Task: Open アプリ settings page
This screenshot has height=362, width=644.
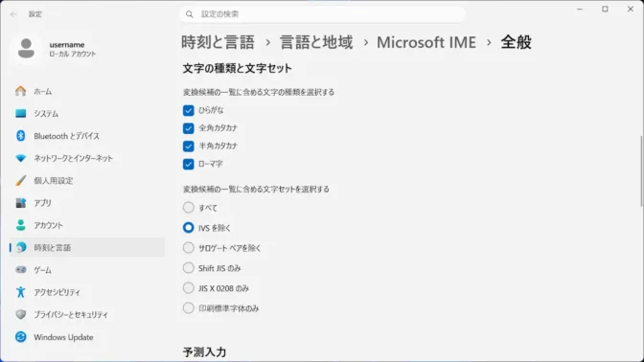Action: point(87,203)
